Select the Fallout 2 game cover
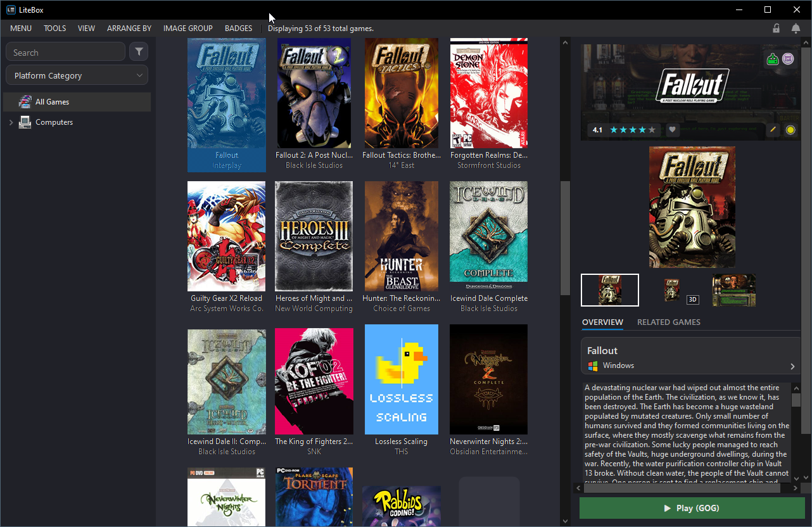Image resolution: width=812 pixels, height=527 pixels. pyautogui.click(x=314, y=93)
